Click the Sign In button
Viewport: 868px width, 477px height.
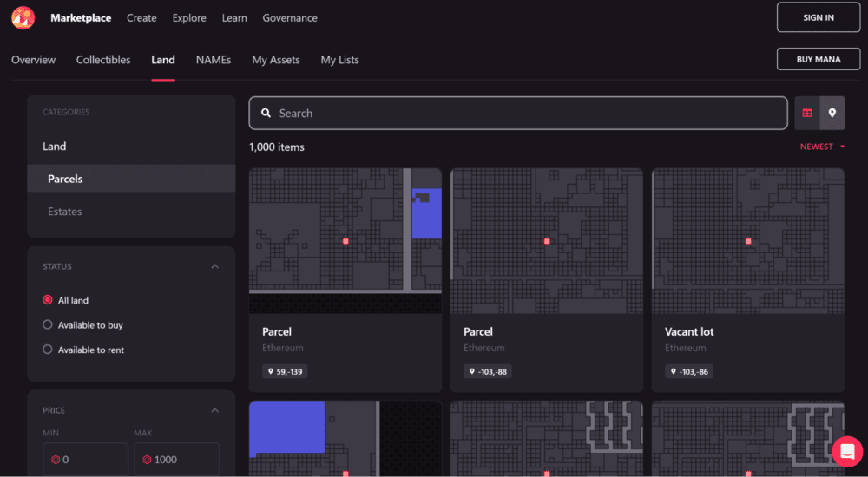[x=819, y=17]
